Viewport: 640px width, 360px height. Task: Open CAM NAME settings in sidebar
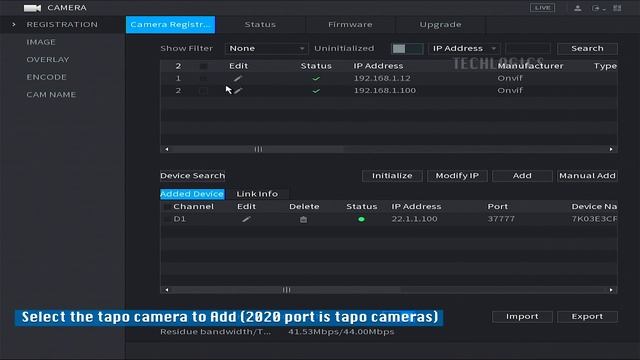[51, 95]
